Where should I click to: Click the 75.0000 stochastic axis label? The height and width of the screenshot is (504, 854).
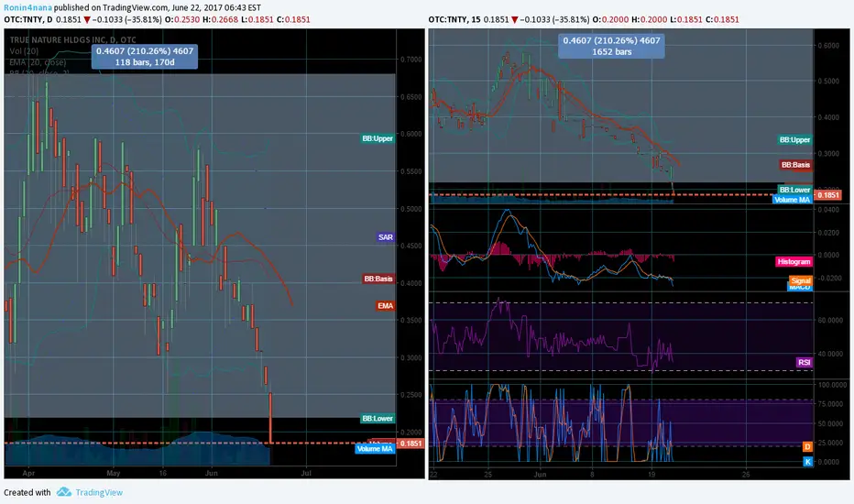tap(830, 404)
